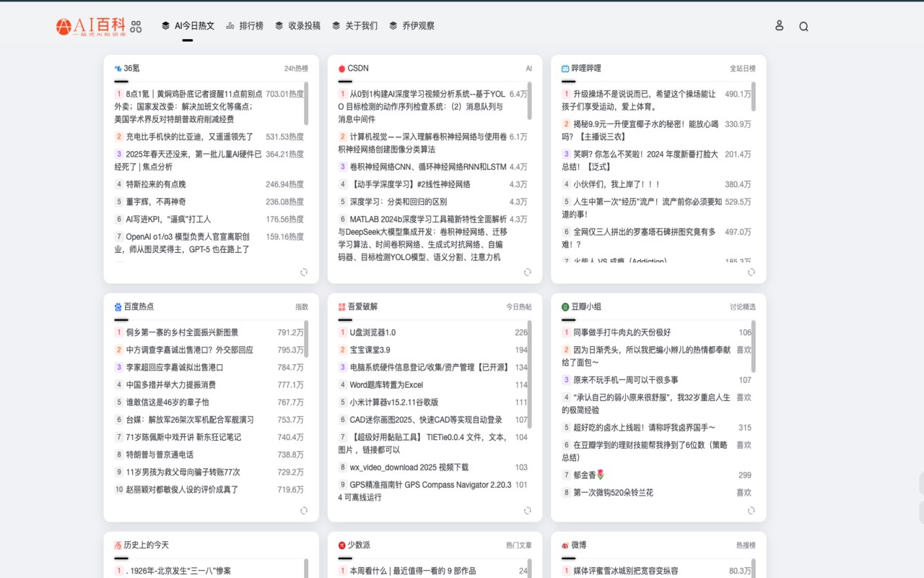Viewport: 924px width, 578px height.
Task: Refresh the CSDN card
Action: tap(528, 272)
